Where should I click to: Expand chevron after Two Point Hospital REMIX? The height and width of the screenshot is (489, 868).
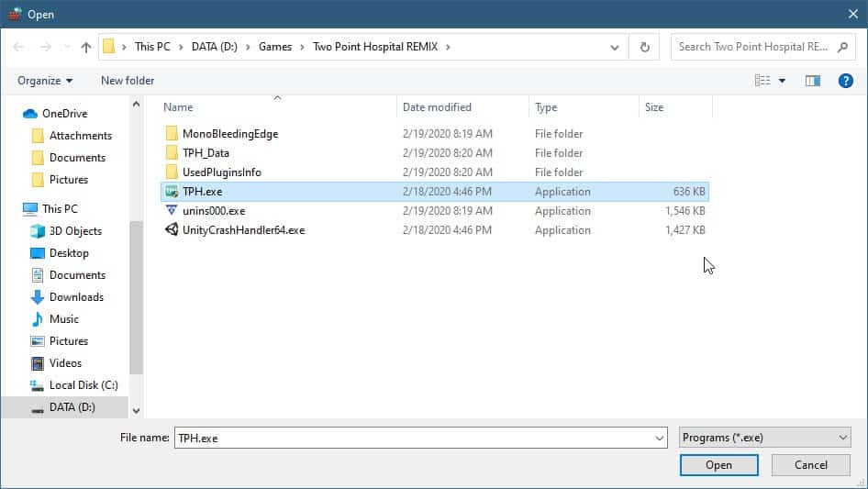click(447, 47)
